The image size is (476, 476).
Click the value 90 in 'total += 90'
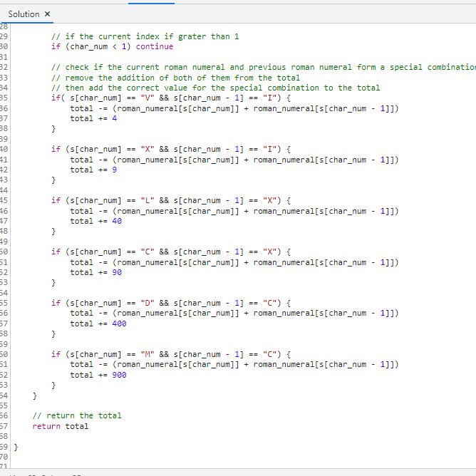click(117, 272)
